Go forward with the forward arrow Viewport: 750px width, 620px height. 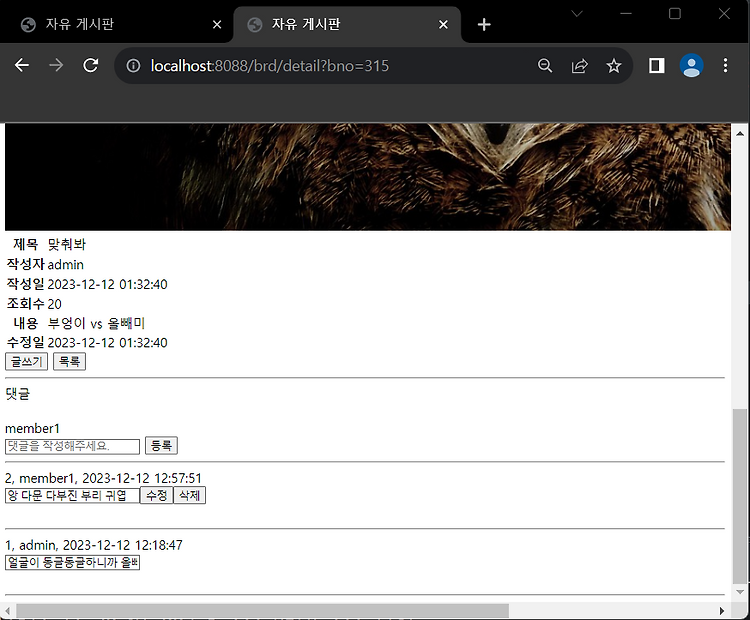[x=56, y=65]
